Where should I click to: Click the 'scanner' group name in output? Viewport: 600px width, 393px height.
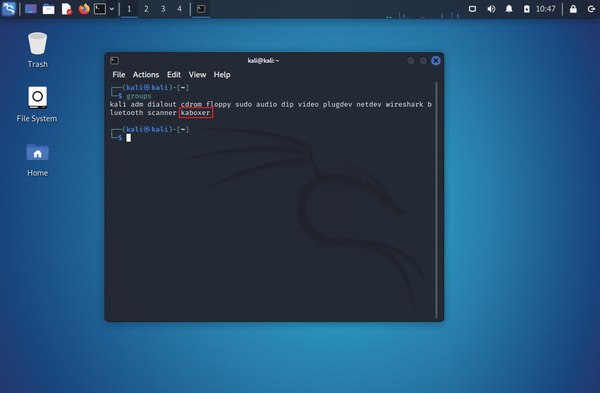(x=162, y=113)
